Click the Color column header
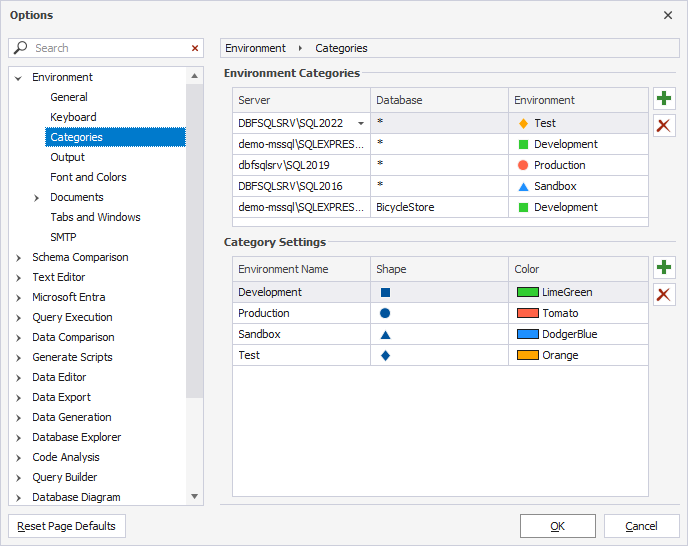The image size is (688, 546). 578,269
